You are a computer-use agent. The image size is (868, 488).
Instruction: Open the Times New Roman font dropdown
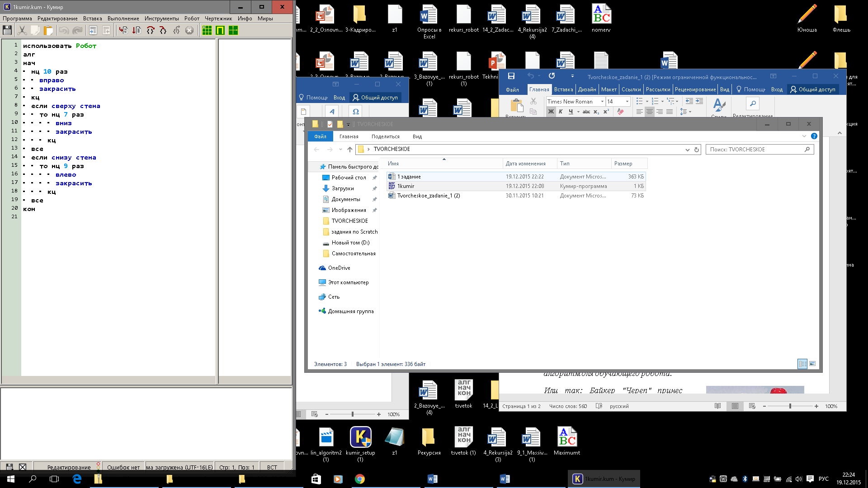602,102
